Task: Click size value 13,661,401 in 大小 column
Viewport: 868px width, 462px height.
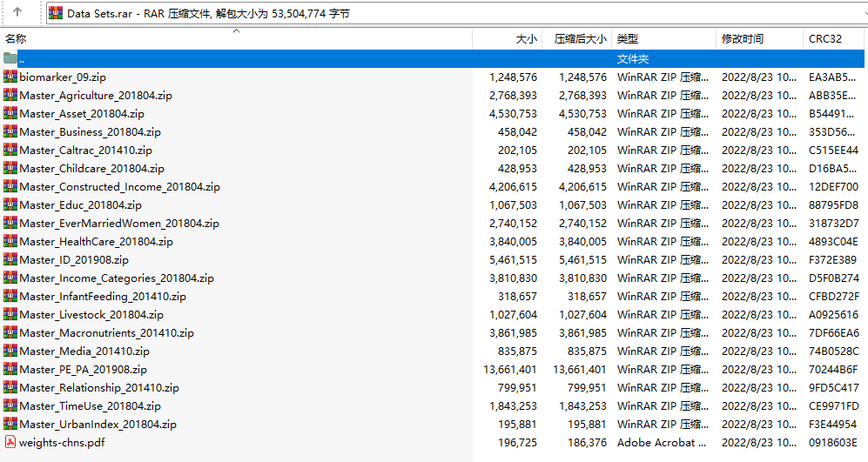Action: 510,369
